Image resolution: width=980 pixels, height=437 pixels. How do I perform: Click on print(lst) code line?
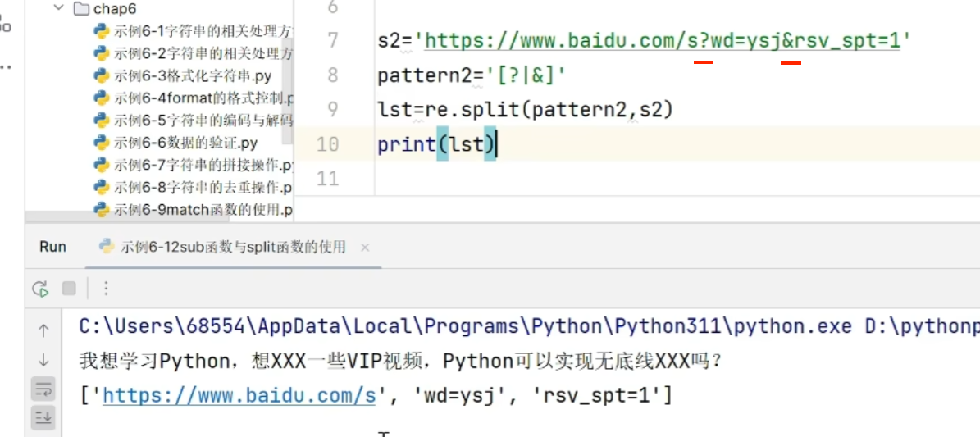click(435, 144)
